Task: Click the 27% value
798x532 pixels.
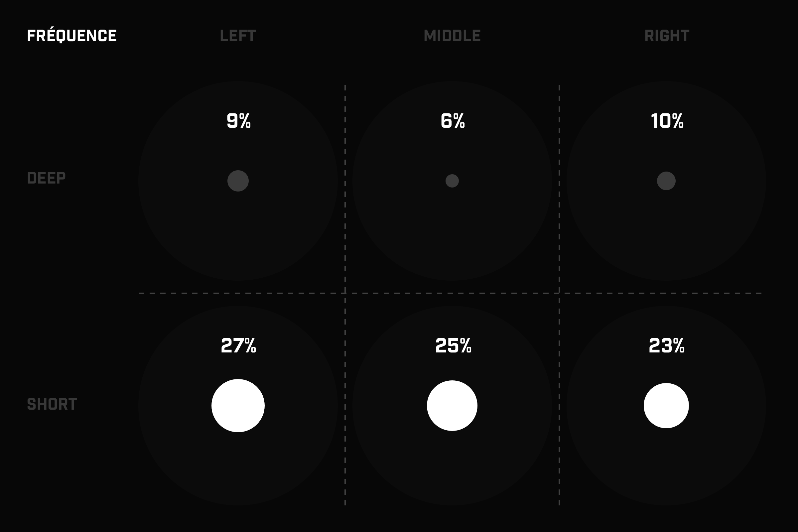Action: tap(238, 346)
